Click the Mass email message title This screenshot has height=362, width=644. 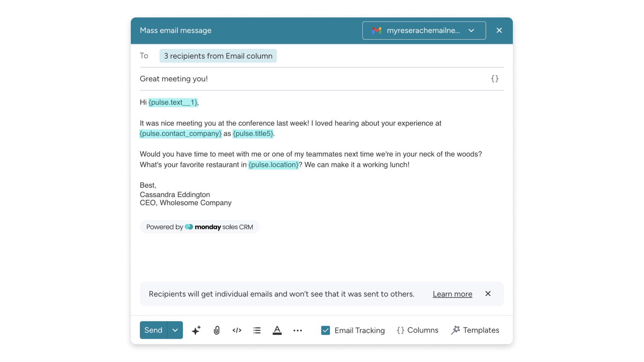click(x=175, y=30)
